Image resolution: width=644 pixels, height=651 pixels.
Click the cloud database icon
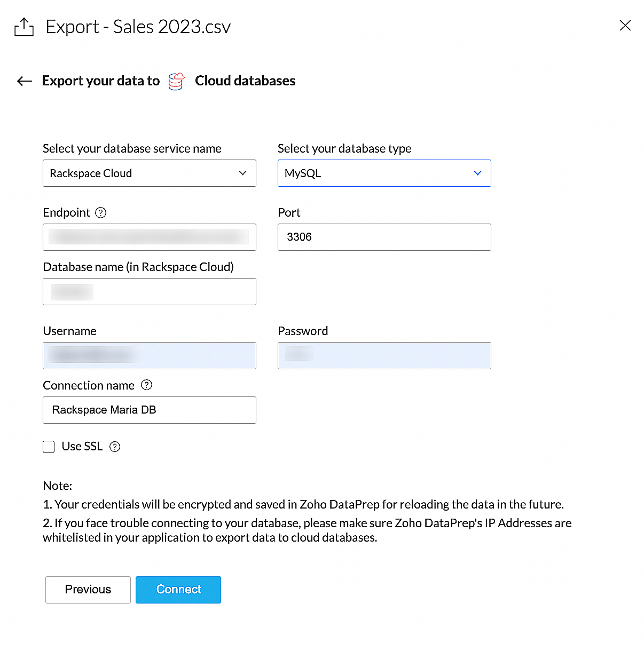tap(176, 81)
